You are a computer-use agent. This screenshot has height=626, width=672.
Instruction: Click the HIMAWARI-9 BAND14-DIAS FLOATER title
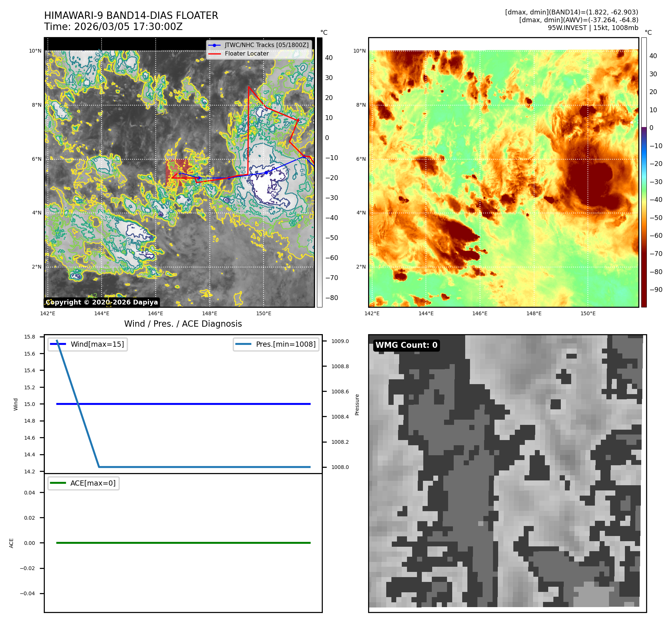pos(131,16)
